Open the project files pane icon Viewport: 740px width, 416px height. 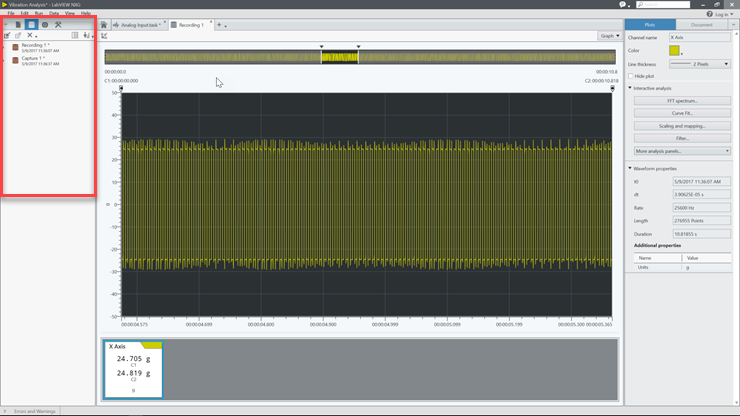[x=18, y=25]
